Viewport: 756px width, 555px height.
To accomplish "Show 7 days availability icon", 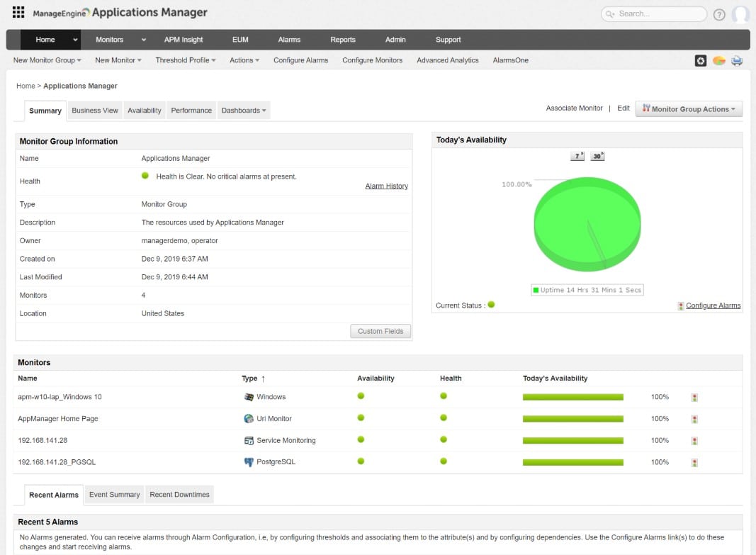I will point(577,156).
